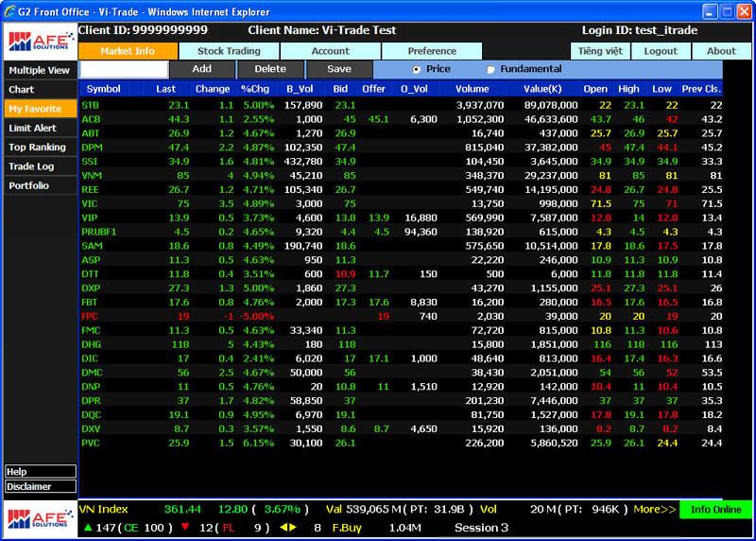Select the Price radio button

coord(417,69)
